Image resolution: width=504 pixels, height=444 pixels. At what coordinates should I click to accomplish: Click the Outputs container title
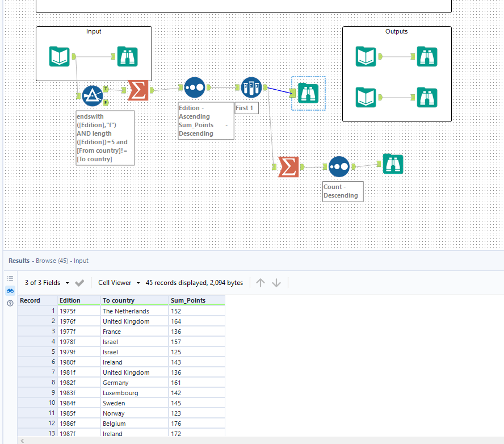pyautogui.click(x=396, y=31)
